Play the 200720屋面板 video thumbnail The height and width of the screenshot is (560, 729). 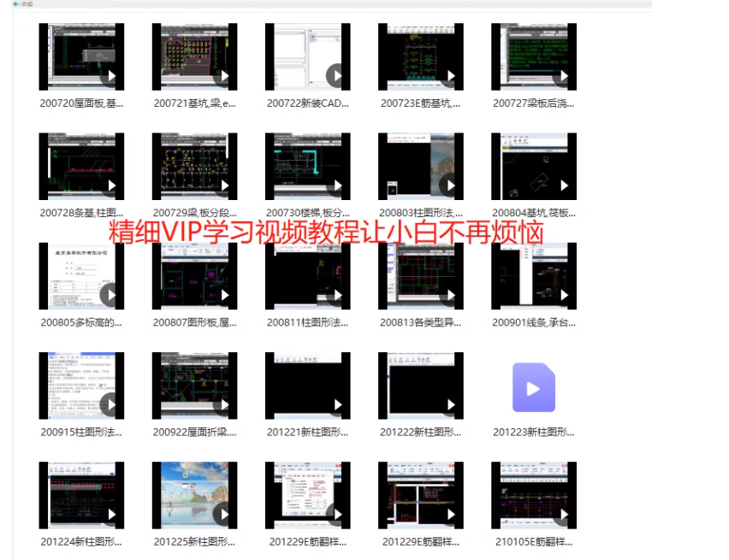point(81,56)
